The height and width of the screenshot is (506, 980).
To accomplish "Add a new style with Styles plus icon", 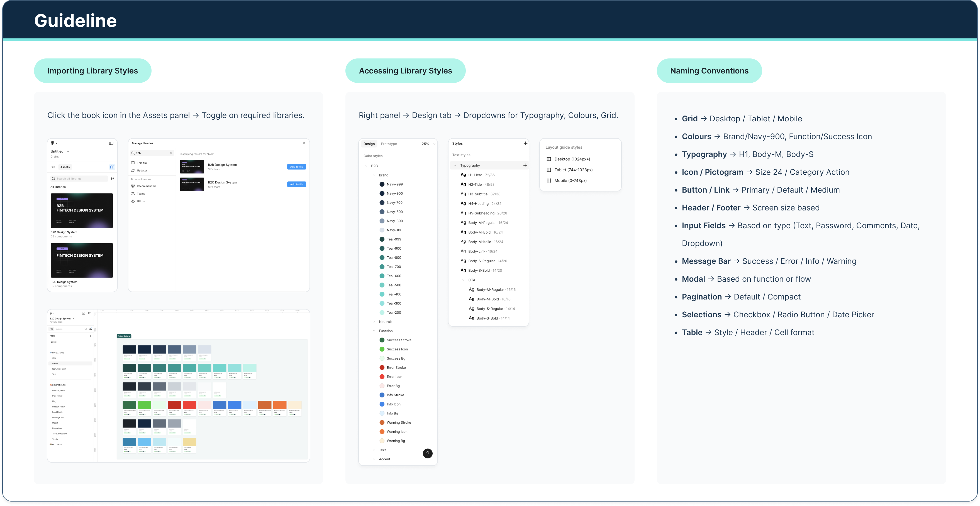I will pyautogui.click(x=525, y=143).
